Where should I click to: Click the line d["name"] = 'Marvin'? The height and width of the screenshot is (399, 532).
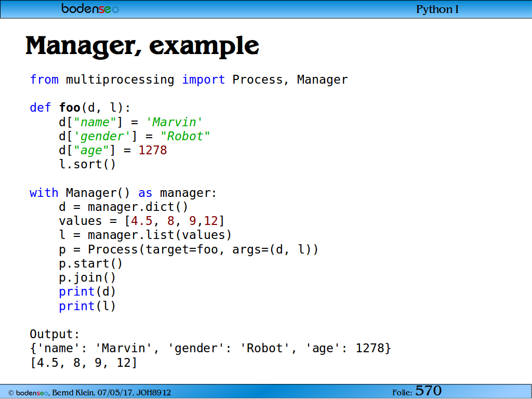tap(130, 122)
